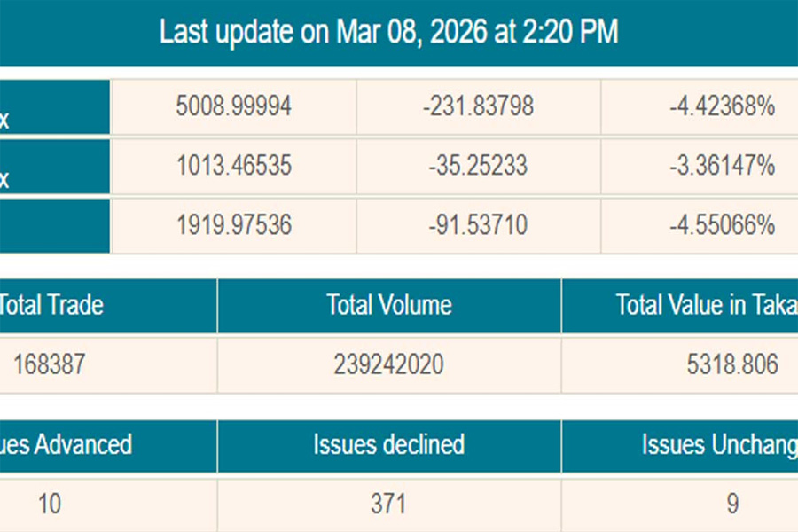Click the change value -231.83798
This screenshot has width=798, height=532.
pyautogui.click(x=479, y=107)
